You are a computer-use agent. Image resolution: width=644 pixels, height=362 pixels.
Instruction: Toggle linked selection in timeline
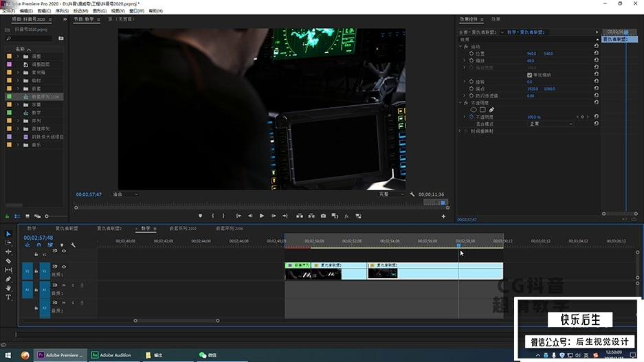point(50,245)
